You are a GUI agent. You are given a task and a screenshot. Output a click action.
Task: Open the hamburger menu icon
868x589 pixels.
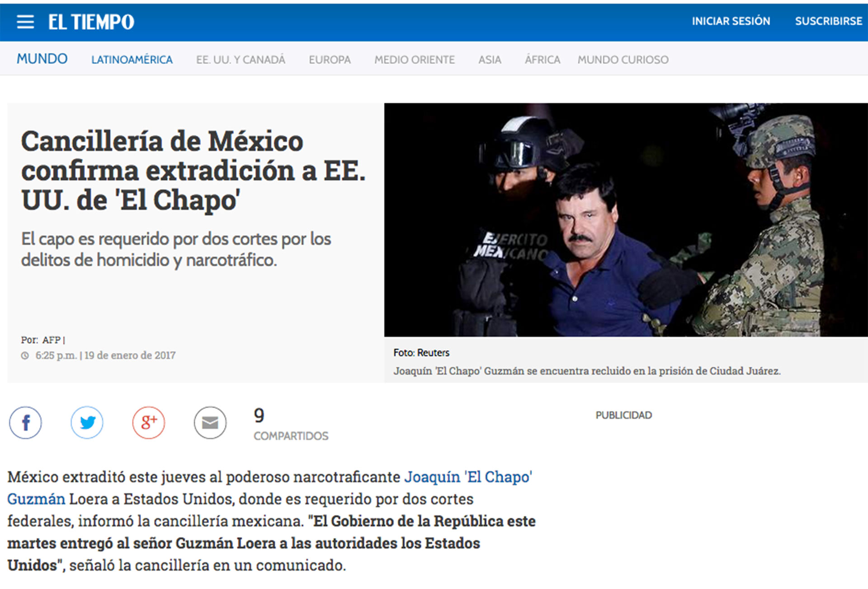25,22
